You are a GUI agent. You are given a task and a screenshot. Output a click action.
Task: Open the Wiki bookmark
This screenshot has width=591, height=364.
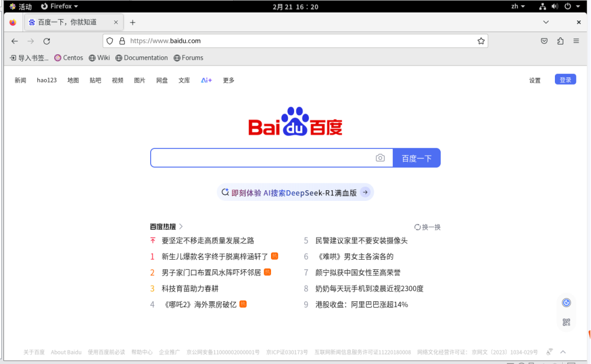pos(99,58)
